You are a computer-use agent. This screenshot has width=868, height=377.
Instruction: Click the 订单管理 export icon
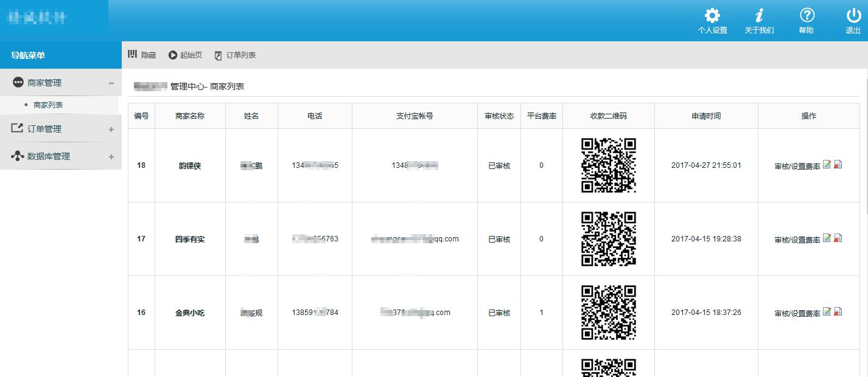(18, 128)
